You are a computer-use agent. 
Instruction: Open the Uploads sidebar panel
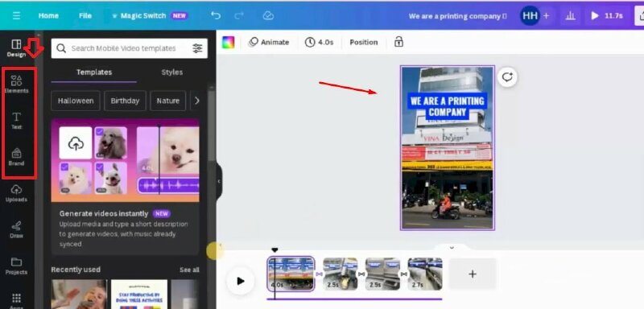pyautogui.click(x=16, y=193)
